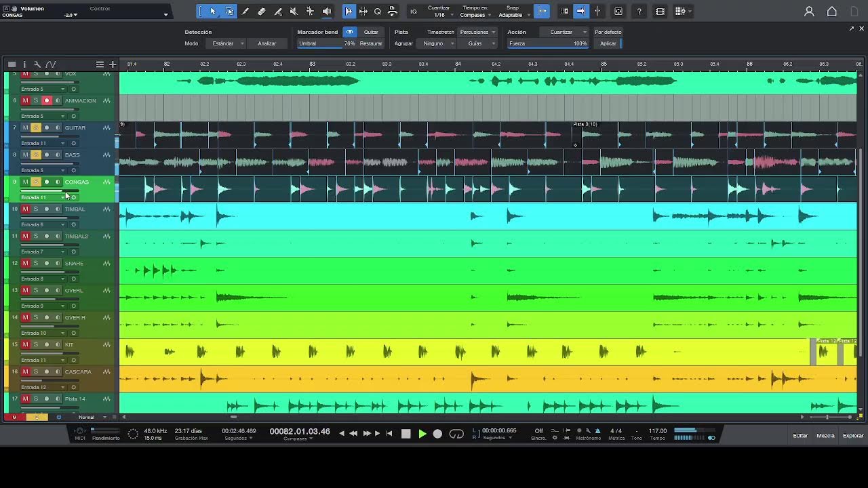The height and width of the screenshot is (488, 868).
Task: Mute the CONGAS track
Action: coord(25,182)
